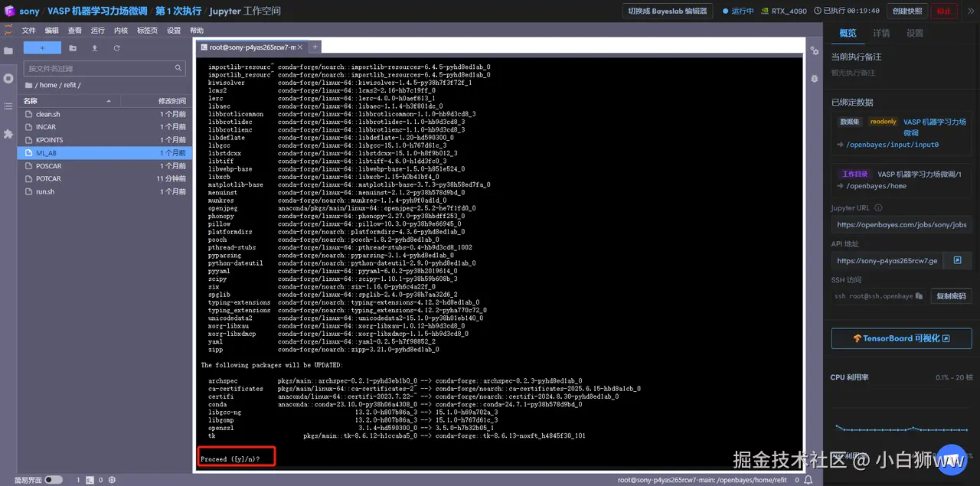Open the API address in a new window icon
Viewport: 980px width, 486px height.
(957, 260)
